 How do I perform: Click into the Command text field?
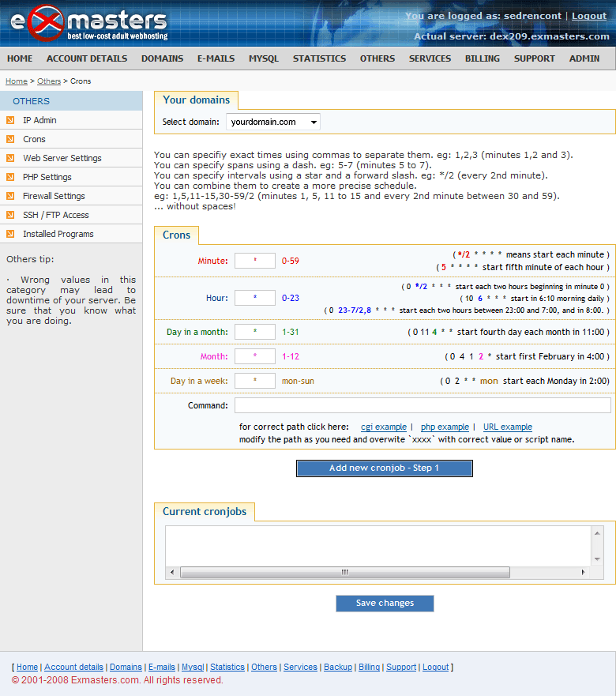pyautogui.click(x=423, y=405)
